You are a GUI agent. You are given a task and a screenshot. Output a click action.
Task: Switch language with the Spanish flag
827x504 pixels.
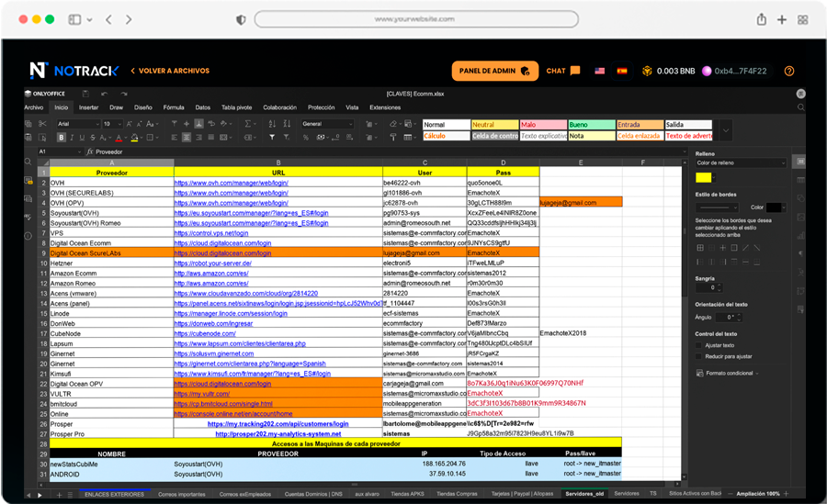point(622,71)
